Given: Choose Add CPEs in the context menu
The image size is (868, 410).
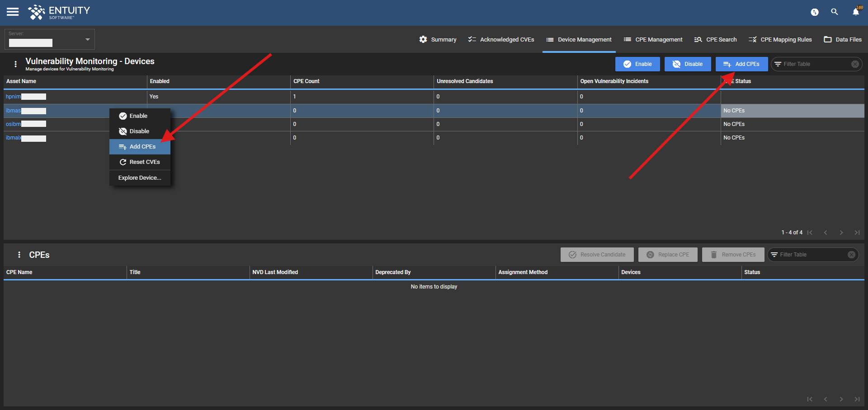Looking at the screenshot, I should [140, 147].
